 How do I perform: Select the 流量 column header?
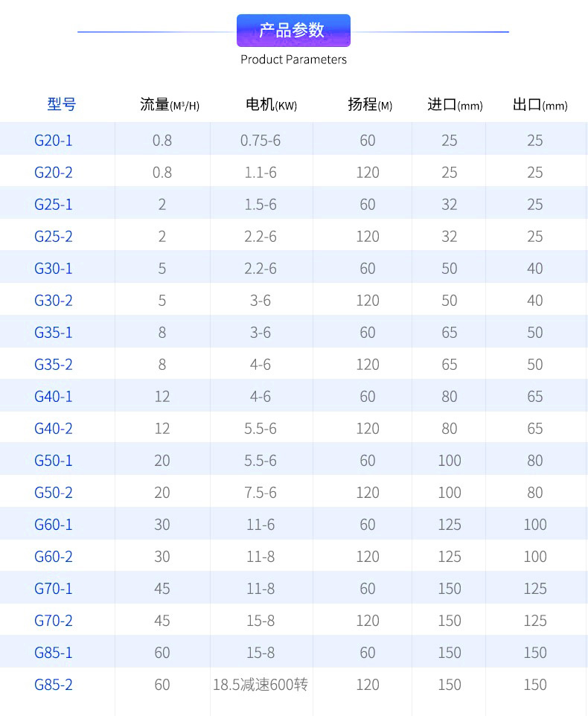point(169,105)
